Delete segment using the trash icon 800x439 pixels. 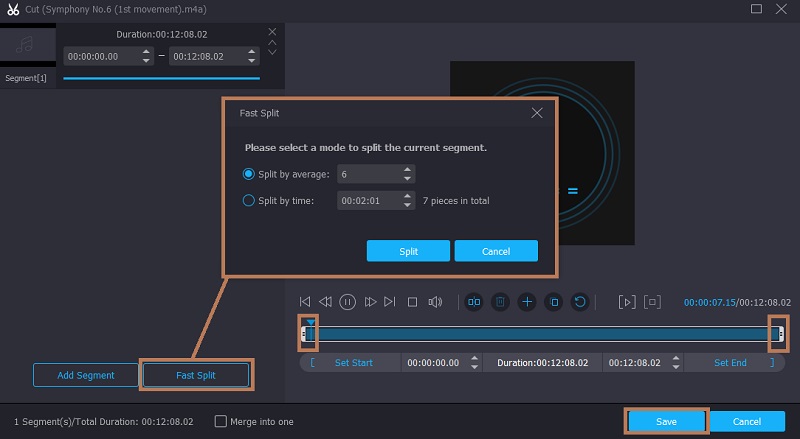pyautogui.click(x=500, y=301)
